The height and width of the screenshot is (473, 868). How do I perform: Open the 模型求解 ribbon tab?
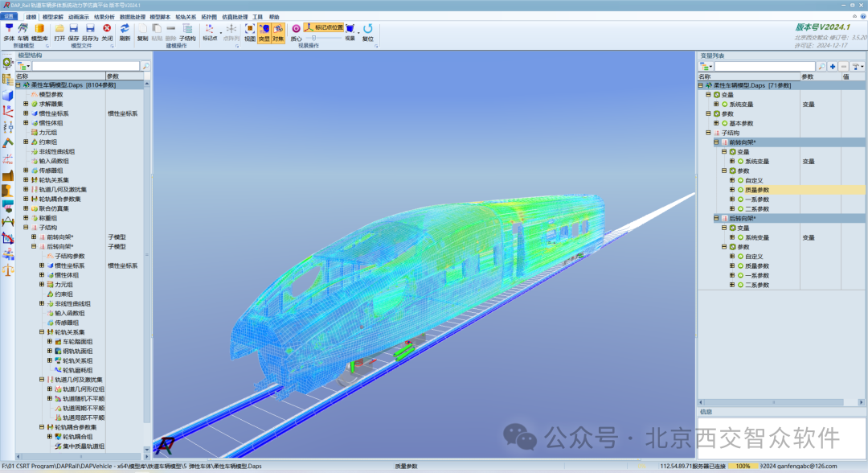click(x=53, y=17)
